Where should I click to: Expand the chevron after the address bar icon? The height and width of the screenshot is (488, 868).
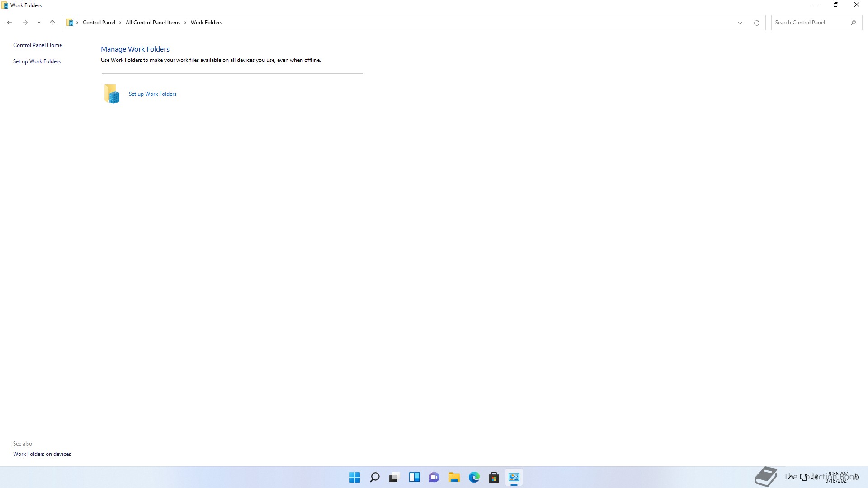point(78,23)
